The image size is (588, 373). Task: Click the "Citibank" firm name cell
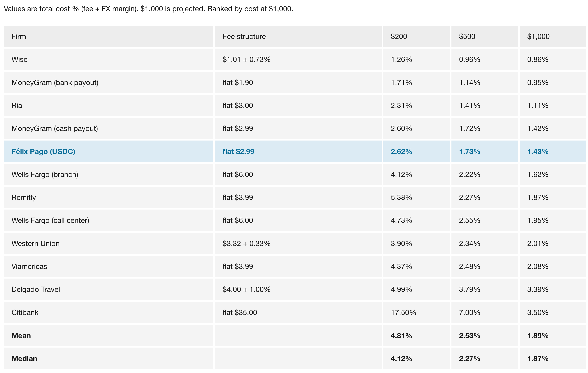point(109,312)
